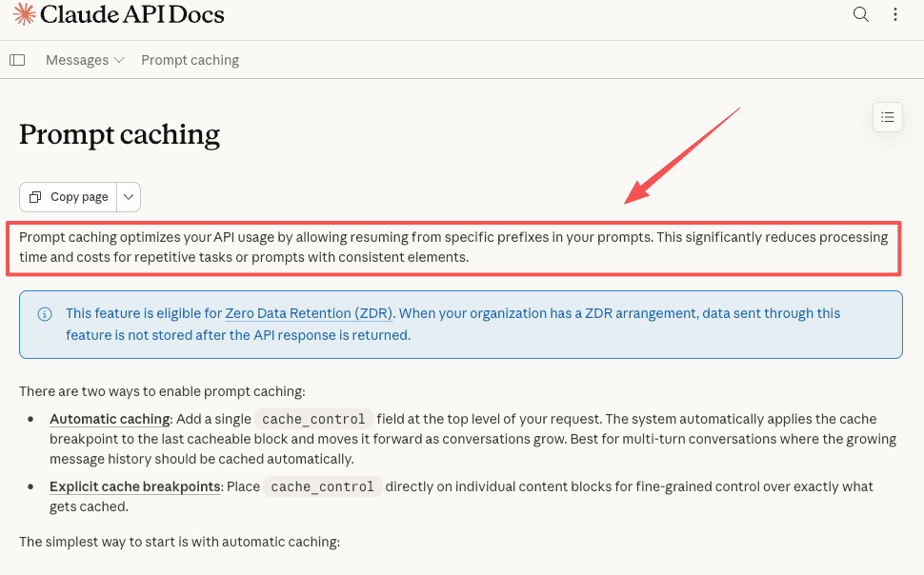924x575 pixels.
Task: Click the Copy page button
Action: pos(69,197)
